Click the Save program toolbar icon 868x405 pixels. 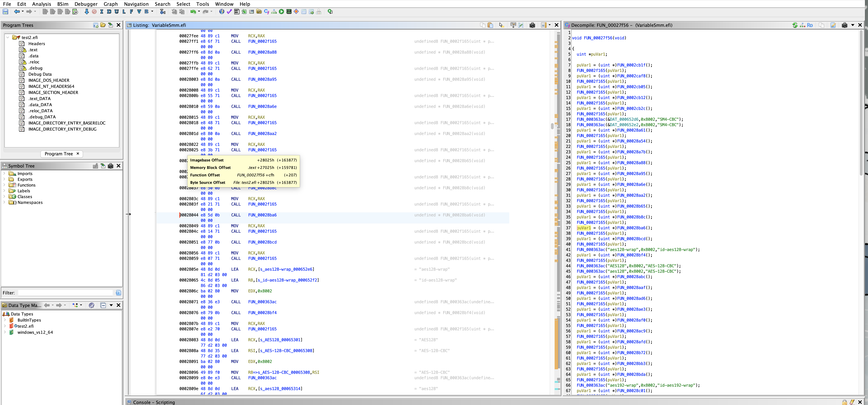[5, 12]
